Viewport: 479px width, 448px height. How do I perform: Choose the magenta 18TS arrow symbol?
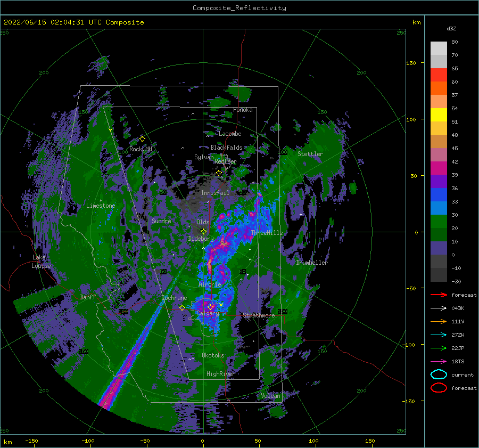click(x=439, y=362)
